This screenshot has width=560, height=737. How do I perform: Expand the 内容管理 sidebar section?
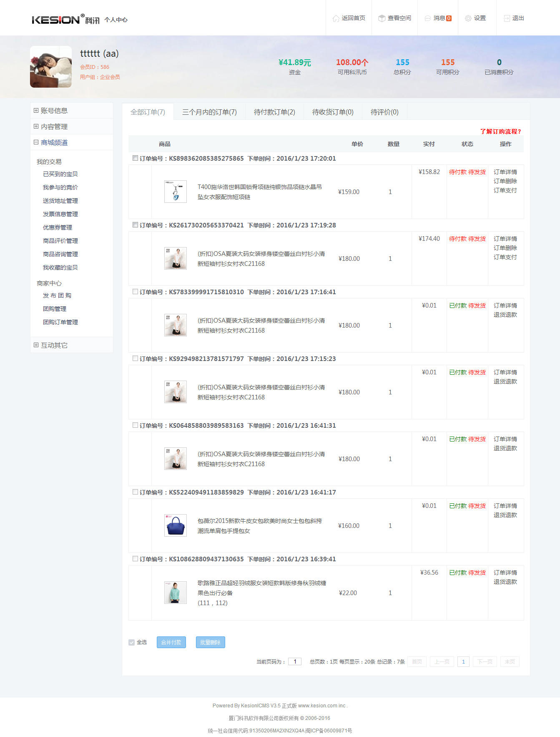[36, 126]
